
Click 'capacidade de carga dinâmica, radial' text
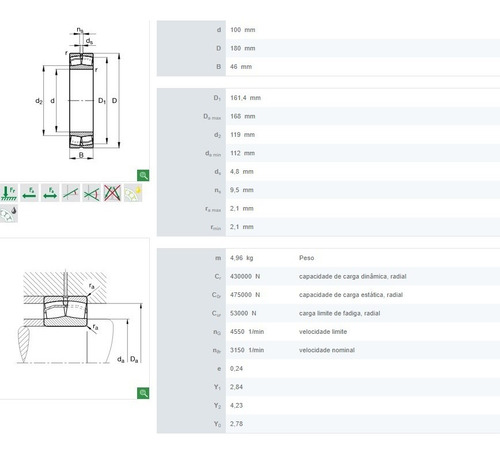(352, 276)
